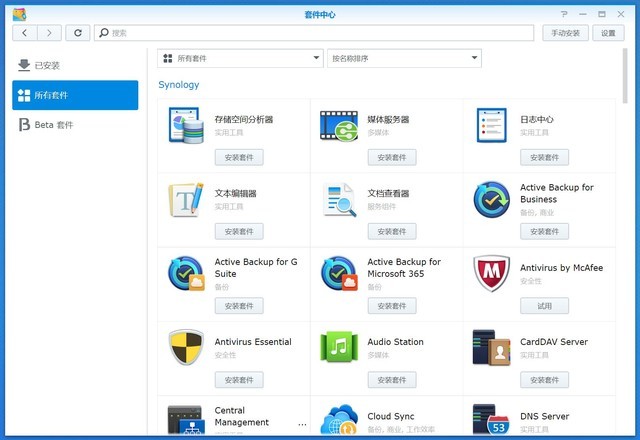Open the Antivirus Essential shield icon
The height and width of the screenshot is (440, 640).
pos(186,347)
